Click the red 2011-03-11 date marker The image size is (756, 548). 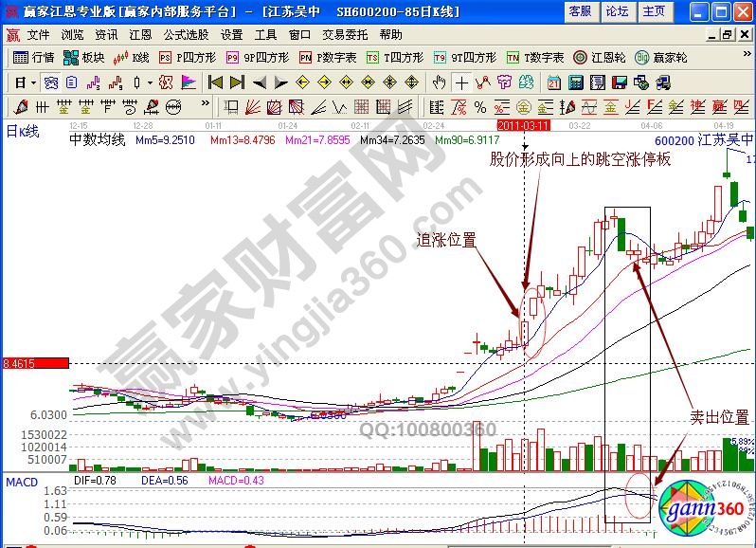[x=525, y=125]
